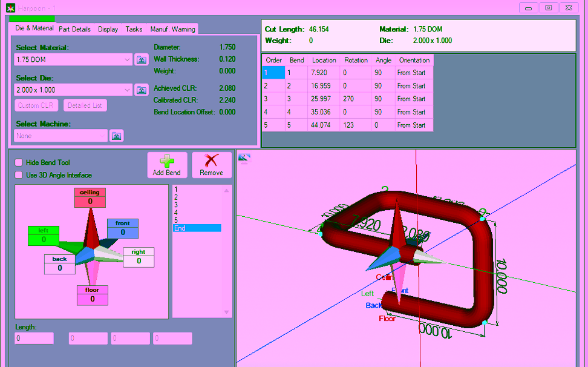Select the blue back arrow in bend tool
This screenshot has width=588, height=367.
point(84,256)
